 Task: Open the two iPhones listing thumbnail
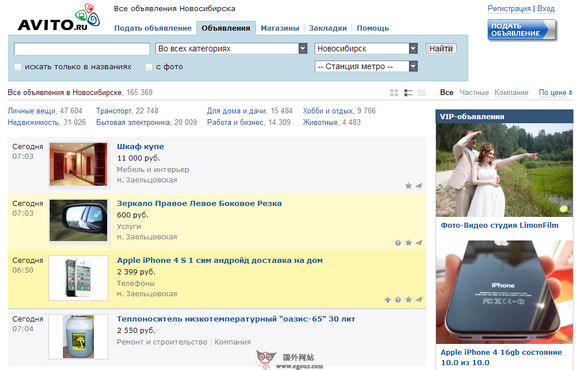point(78,278)
